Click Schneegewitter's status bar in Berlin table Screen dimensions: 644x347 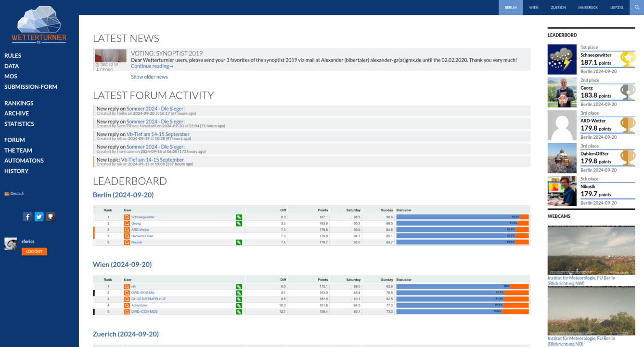[x=462, y=217]
